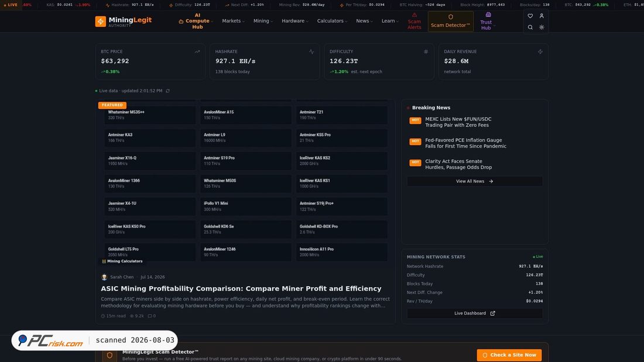Click the LIVE ticker label

(x=11, y=5)
